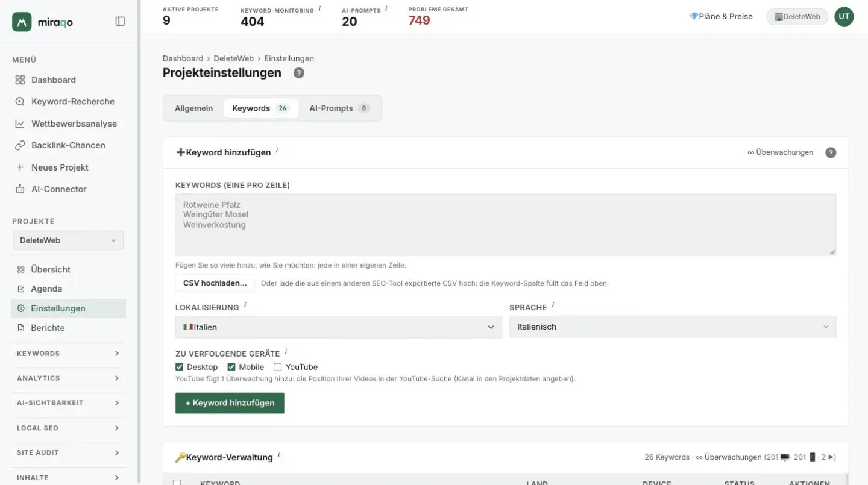
Task: Click the Einstellungen gear icon
Action: (21, 308)
